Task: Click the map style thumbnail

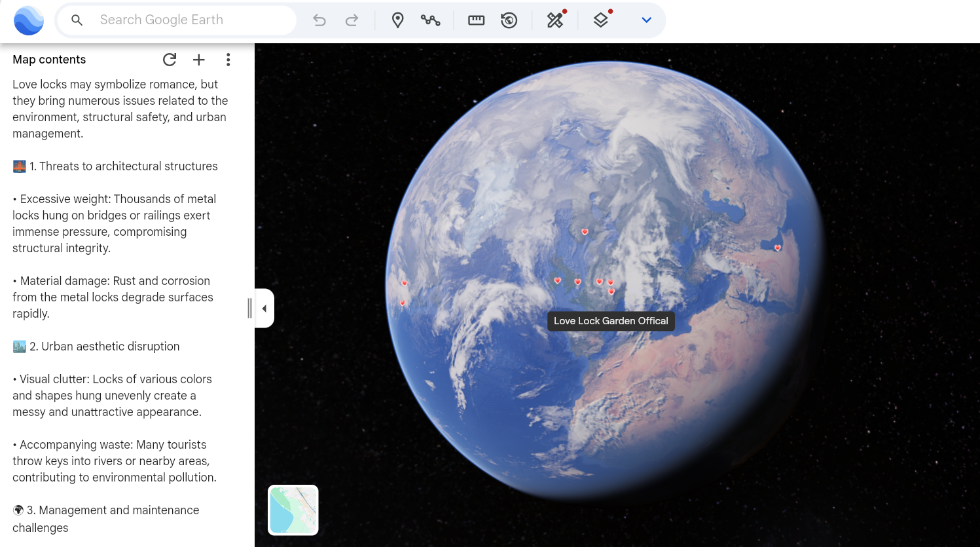Action: tap(293, 510)
